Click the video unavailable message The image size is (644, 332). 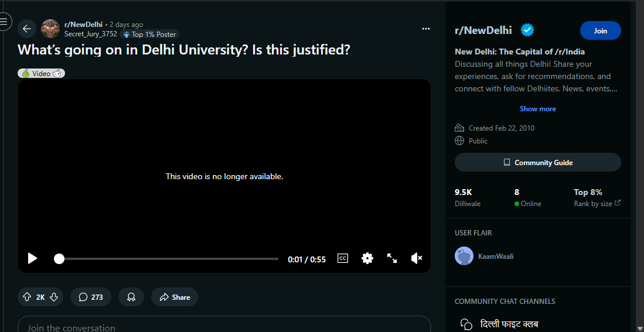click(x=224, y=176)
